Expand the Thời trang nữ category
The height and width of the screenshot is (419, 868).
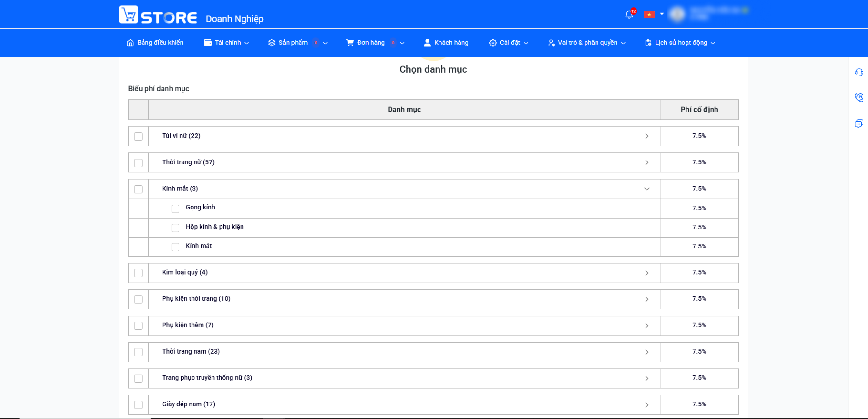pyautogui.click(x=646, y=163)
